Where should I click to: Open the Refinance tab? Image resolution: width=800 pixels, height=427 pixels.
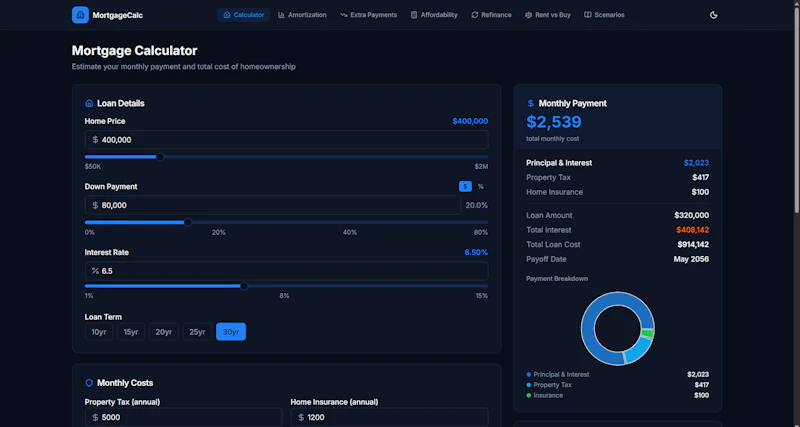point(491,15)
